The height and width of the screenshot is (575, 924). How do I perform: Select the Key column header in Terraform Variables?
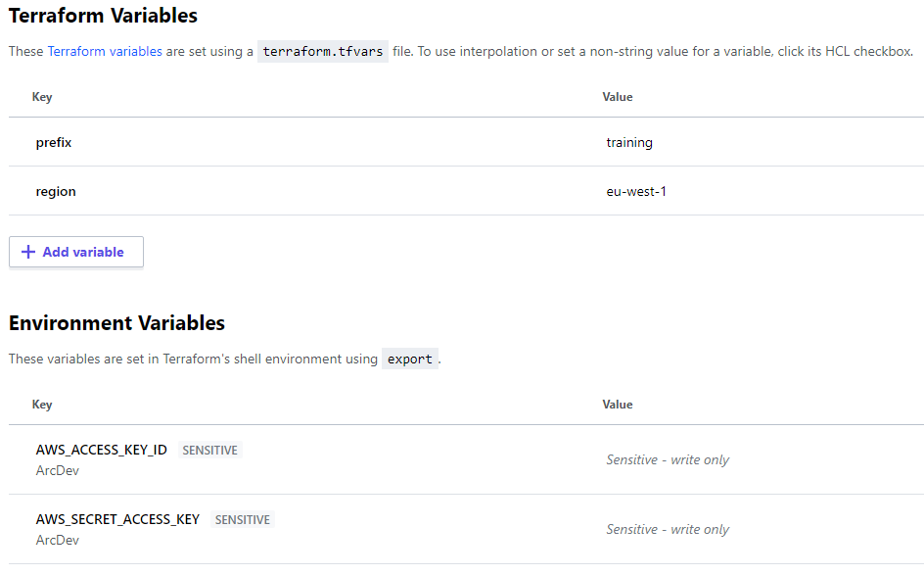(x=42, y=97)
